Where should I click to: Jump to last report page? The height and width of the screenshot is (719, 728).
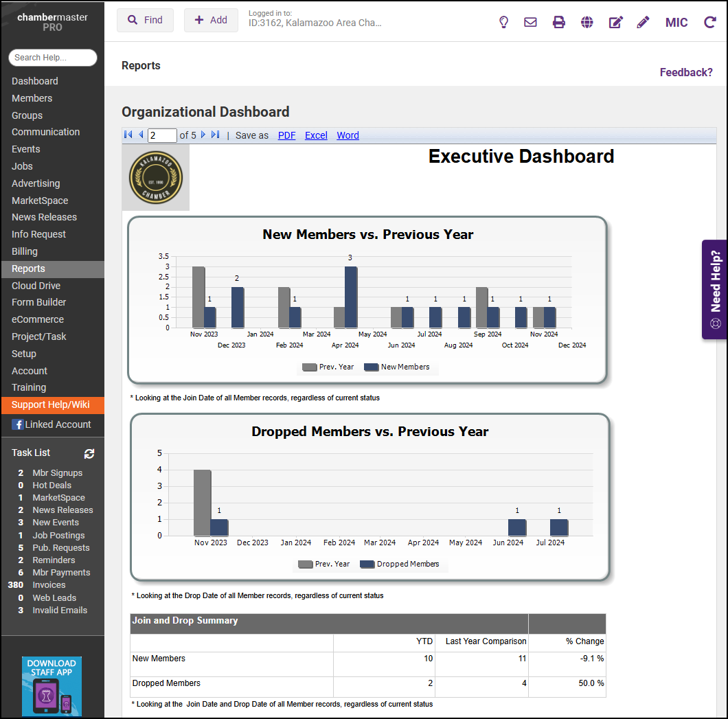tap(216, 135)
